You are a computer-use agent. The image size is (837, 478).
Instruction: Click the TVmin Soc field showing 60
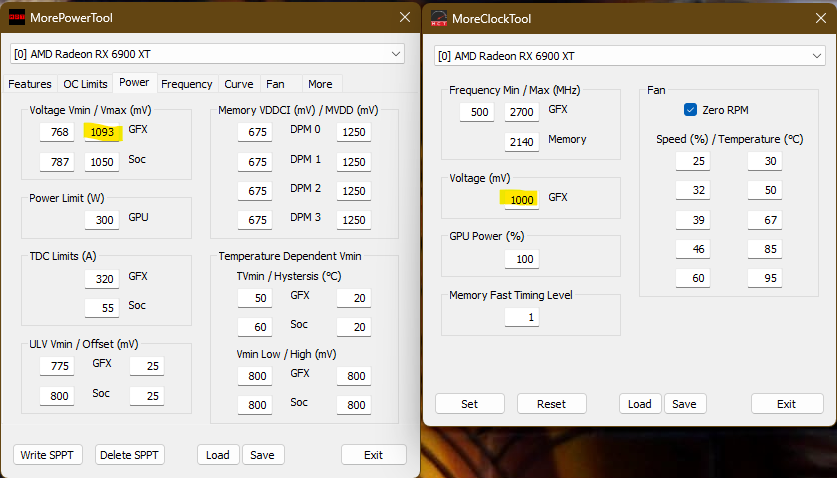pos(255,327)
